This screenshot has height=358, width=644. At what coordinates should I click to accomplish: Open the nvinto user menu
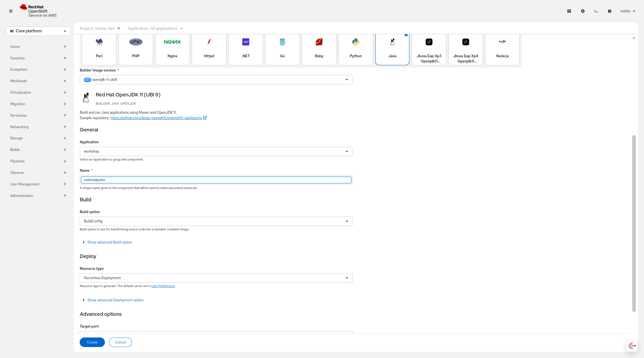(628, 11)
